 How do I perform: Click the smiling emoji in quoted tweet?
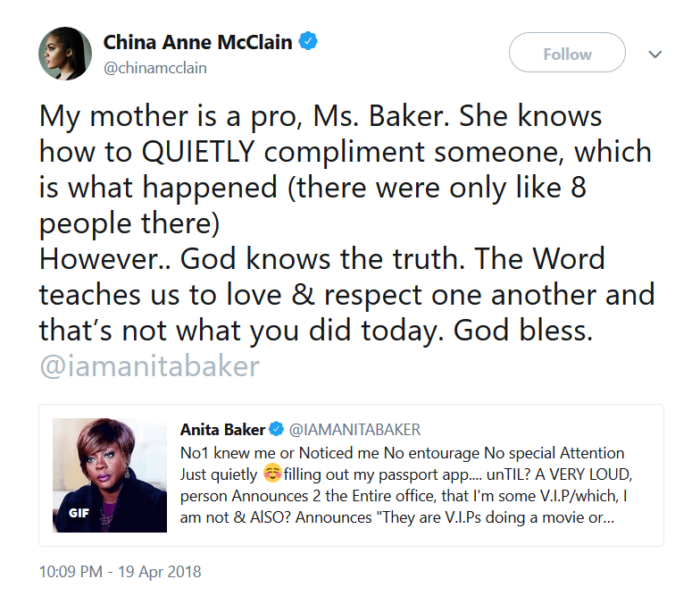pos(271,474)
